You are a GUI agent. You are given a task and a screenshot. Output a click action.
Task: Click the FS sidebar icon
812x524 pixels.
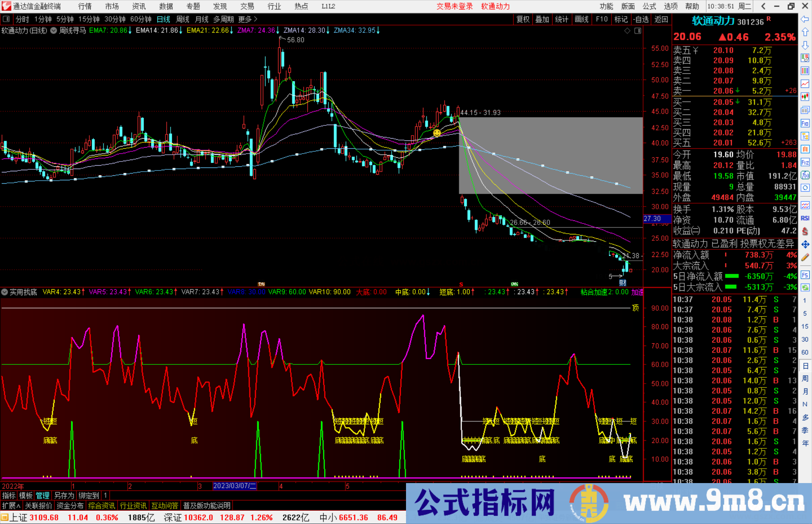[805, 275]
